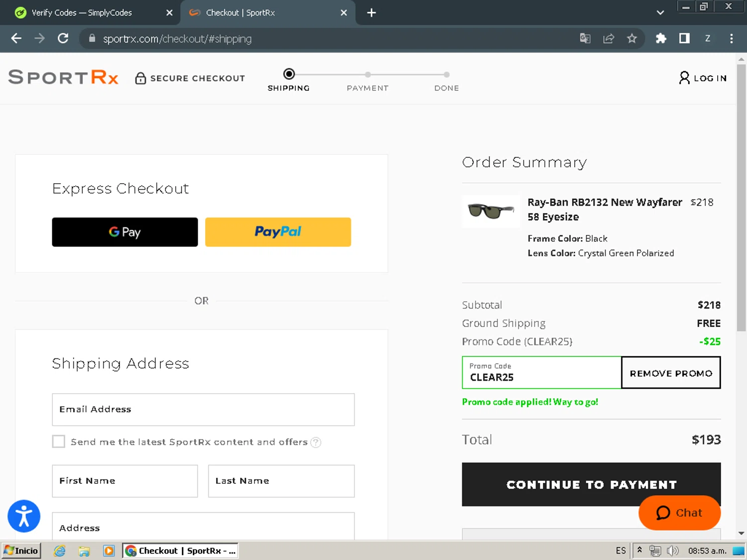
Task: Open the orange Chat widget
Action: [x=679, y=513]
